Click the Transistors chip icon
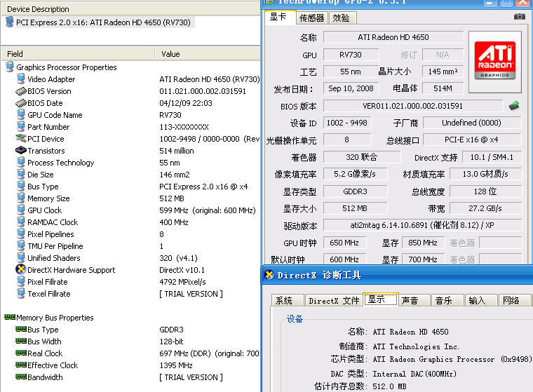The height and width of the screenshot is (392, 533). click(x=21, y=150)
